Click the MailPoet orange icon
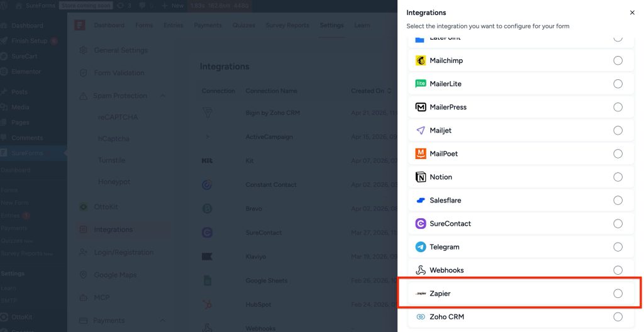 [421, 153]
